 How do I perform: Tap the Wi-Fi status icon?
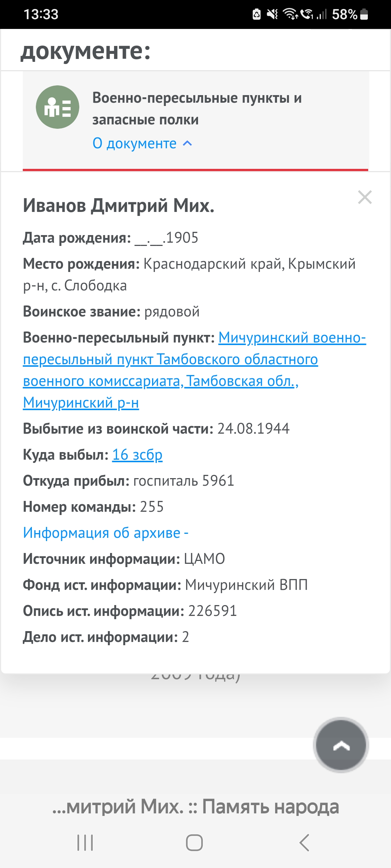coord(290,14)
